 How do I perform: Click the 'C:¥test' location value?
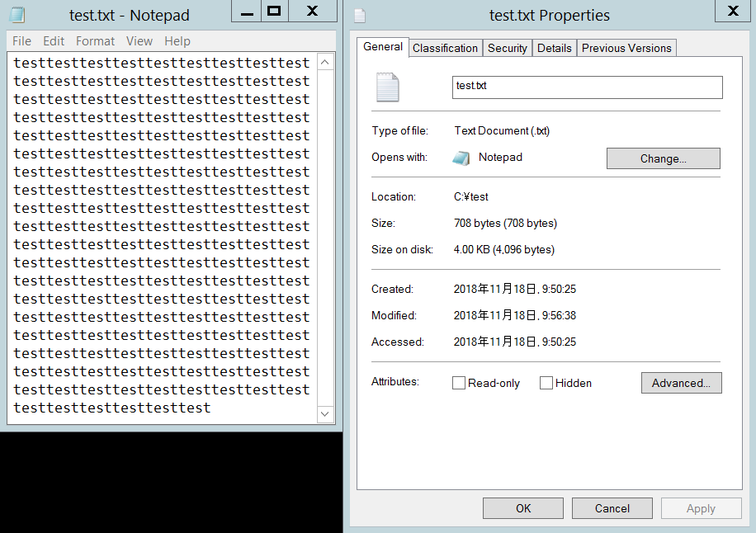tap(470, 196)
